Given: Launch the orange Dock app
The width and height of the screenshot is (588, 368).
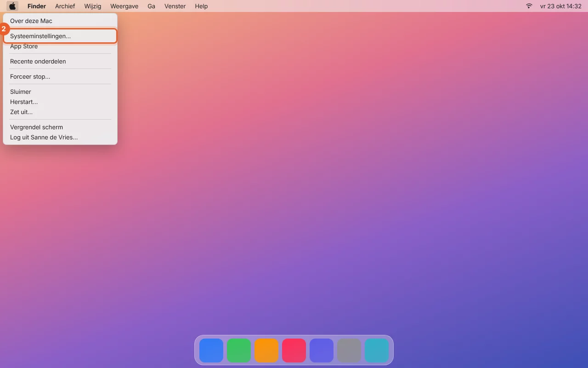Looking at the screenshot, I should tap(266, 351).
